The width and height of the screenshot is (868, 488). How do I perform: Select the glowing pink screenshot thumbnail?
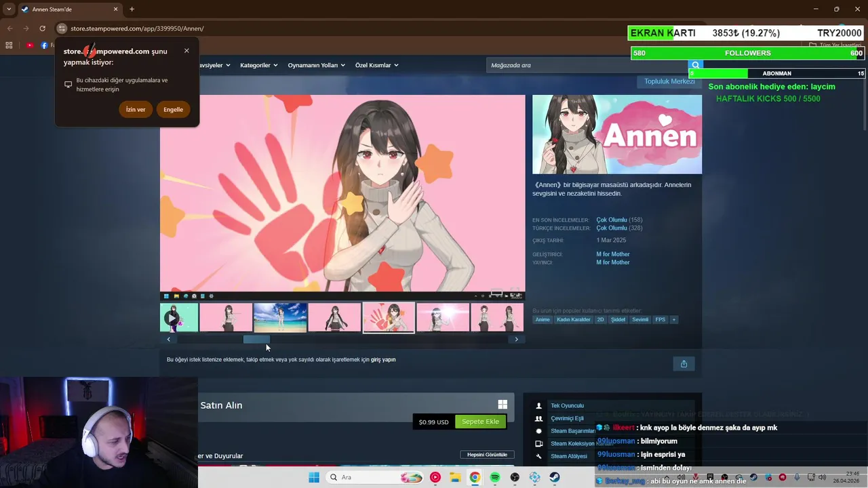point(443,318)
